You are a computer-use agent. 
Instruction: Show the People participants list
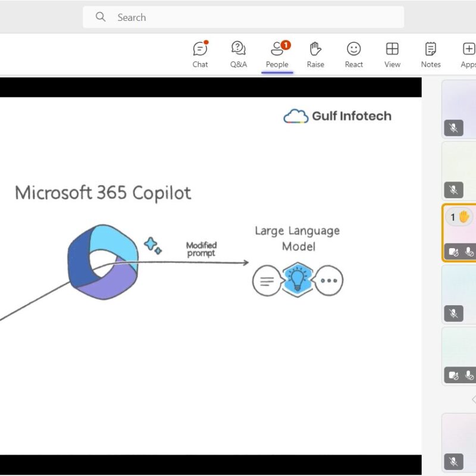click(277, 54)
